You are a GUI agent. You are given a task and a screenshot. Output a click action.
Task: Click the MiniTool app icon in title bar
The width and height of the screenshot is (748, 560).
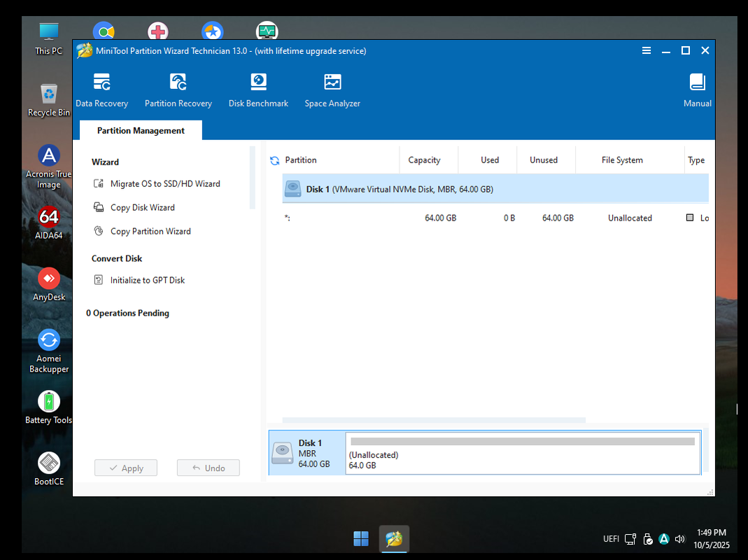85,50
